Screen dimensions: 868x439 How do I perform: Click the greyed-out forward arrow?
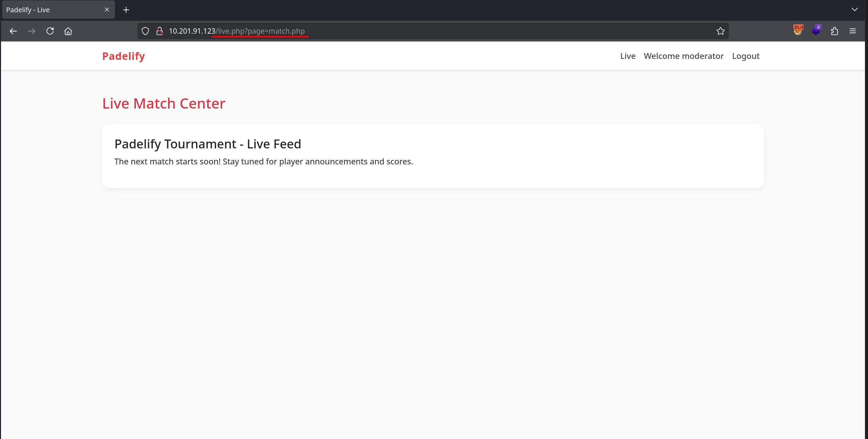32,31
